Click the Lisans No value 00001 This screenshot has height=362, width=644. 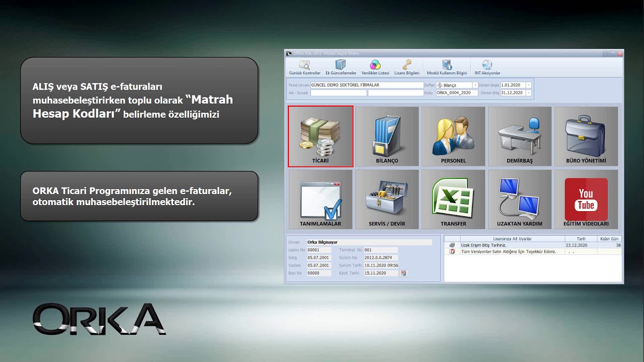pos(319,250)
